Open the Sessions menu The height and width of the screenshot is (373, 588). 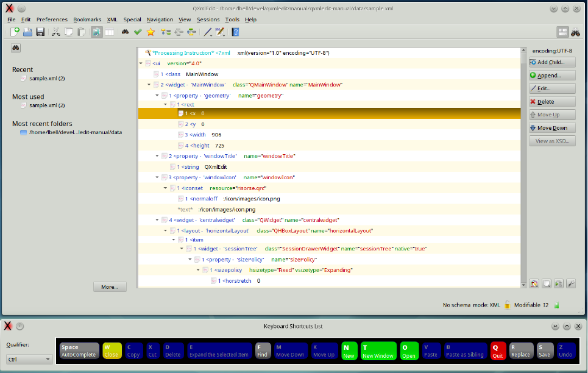click(x=208, y=20)
